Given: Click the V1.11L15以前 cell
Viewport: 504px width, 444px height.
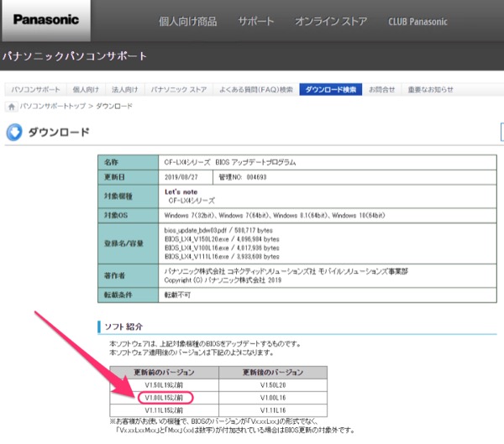Looking at the screenshot, I should coord(164,410).
